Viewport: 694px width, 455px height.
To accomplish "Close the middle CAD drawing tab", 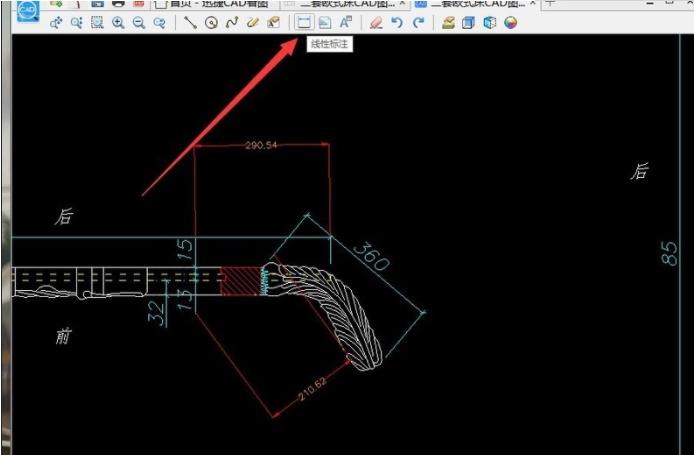I will (402, 3).
